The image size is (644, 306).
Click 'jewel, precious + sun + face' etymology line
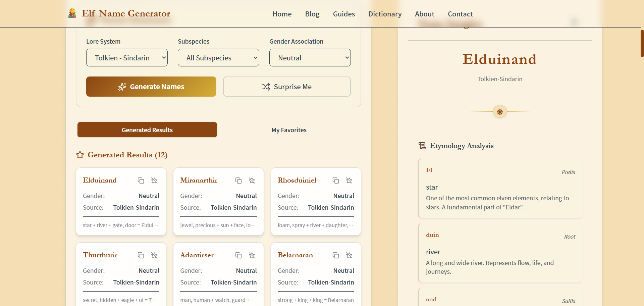(x=218, y=225)
